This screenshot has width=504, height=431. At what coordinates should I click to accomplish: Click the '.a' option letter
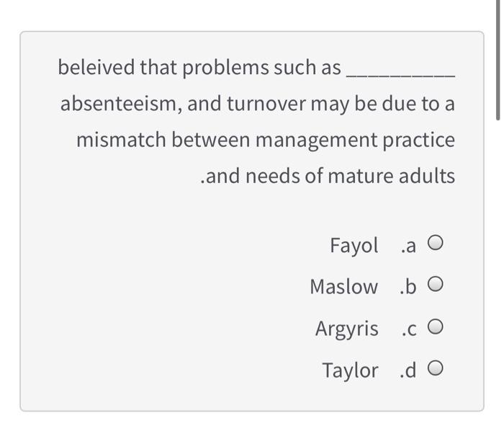click(408, 246)
